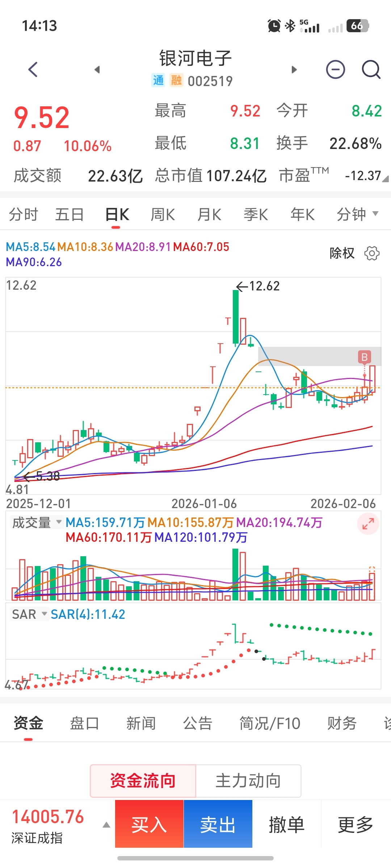Tap the back arrow icon
The width and height of the screenshot is (391, 868).
pos(33,69)
